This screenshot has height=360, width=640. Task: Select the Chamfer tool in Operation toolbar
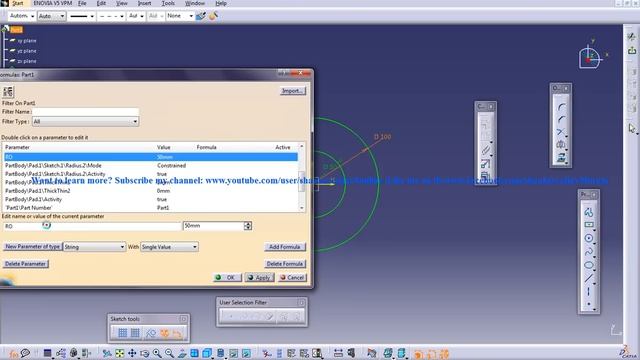click(x=562, y=120)
